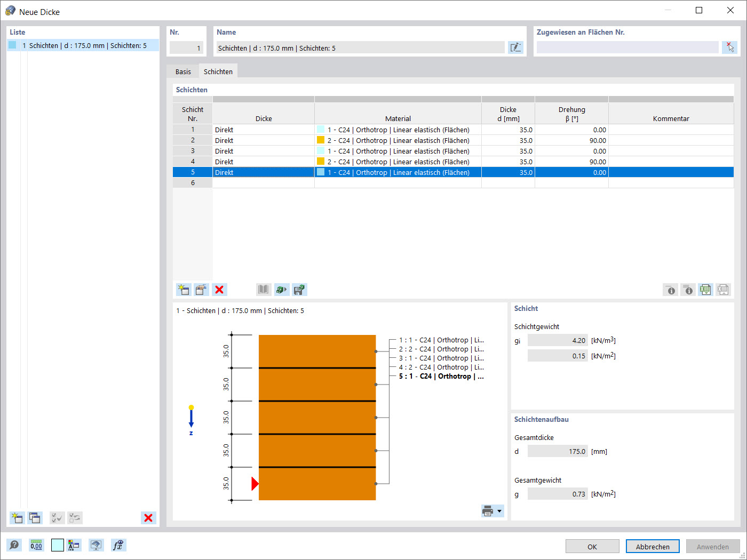This screenshot has width=747, height=560.
Task: Click the material cell of selected layer row 5
Action: [398, 172]
